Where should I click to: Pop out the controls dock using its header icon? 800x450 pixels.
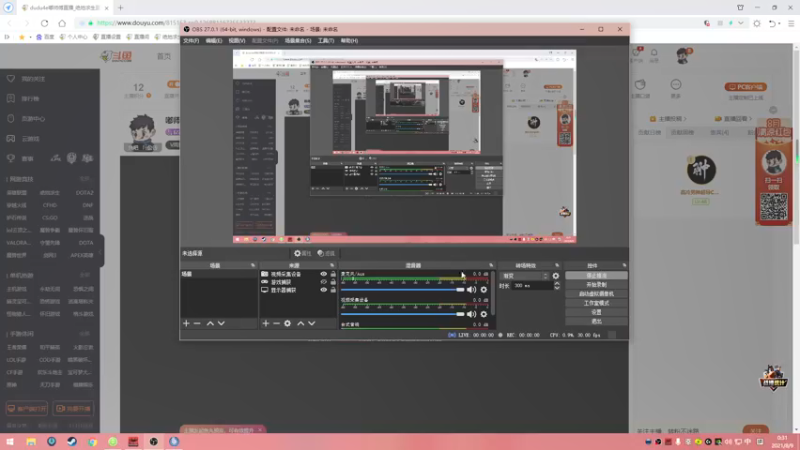pyautogui.click(x=624, y=265)
